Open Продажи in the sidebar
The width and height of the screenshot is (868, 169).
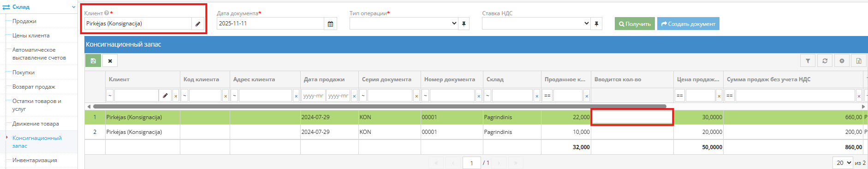coord(24,21)
